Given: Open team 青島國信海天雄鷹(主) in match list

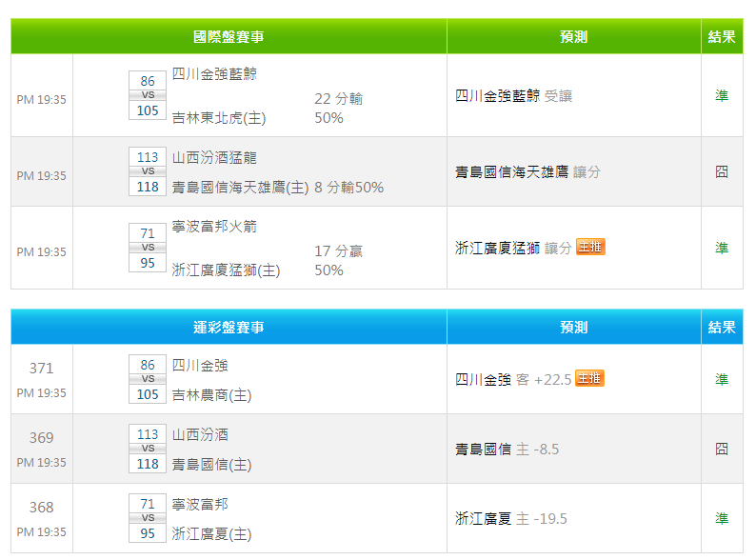Looking at the screenshot, I should (x=240, y=188).
